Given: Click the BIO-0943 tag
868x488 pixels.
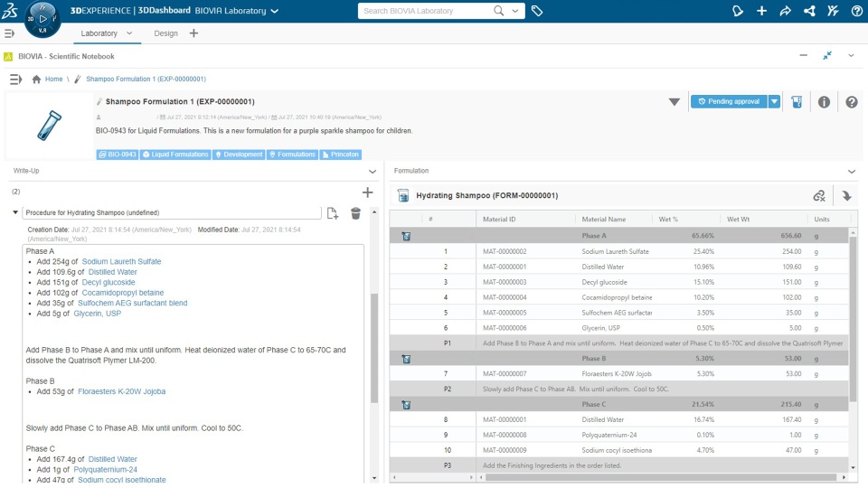Looking at the screenshot, I should tap(118, 155).
